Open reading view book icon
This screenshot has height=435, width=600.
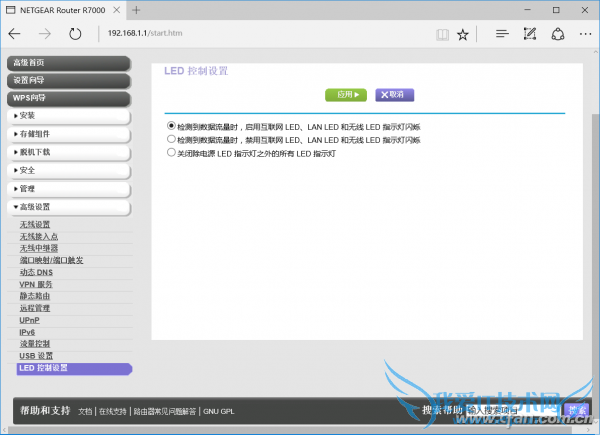[x=442, y=35]
